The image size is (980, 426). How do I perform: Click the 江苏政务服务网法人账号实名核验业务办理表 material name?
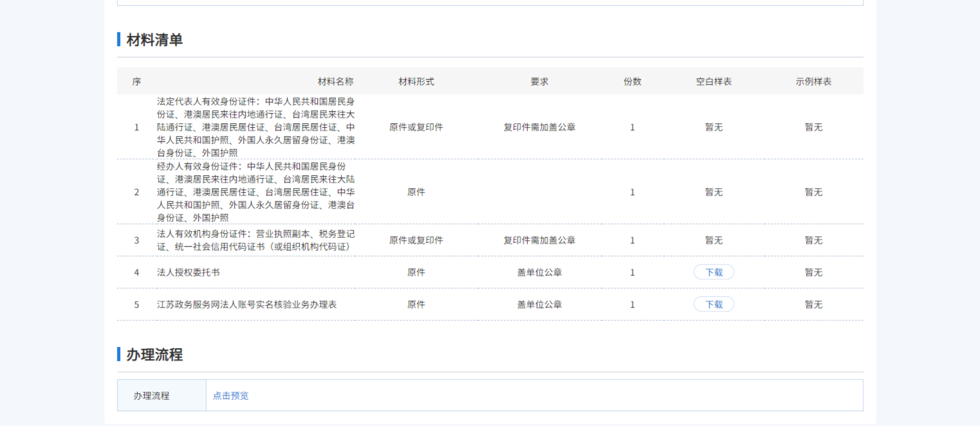pos(247,304)
